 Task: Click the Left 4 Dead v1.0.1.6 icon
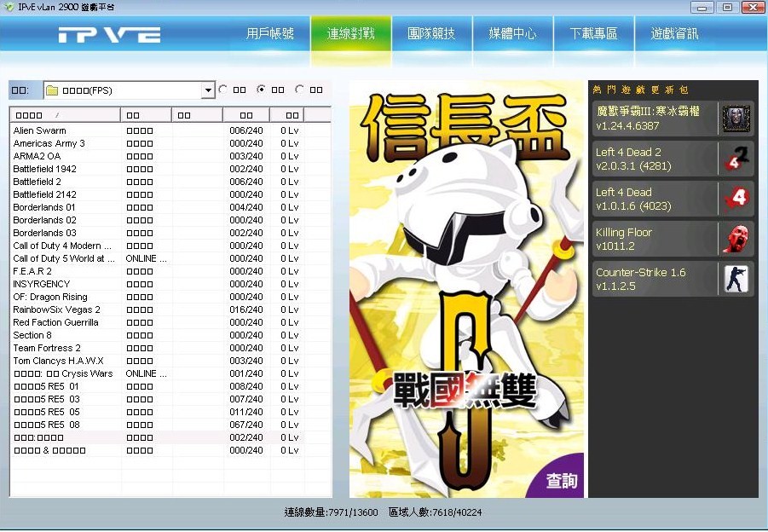tap(736, 199)
